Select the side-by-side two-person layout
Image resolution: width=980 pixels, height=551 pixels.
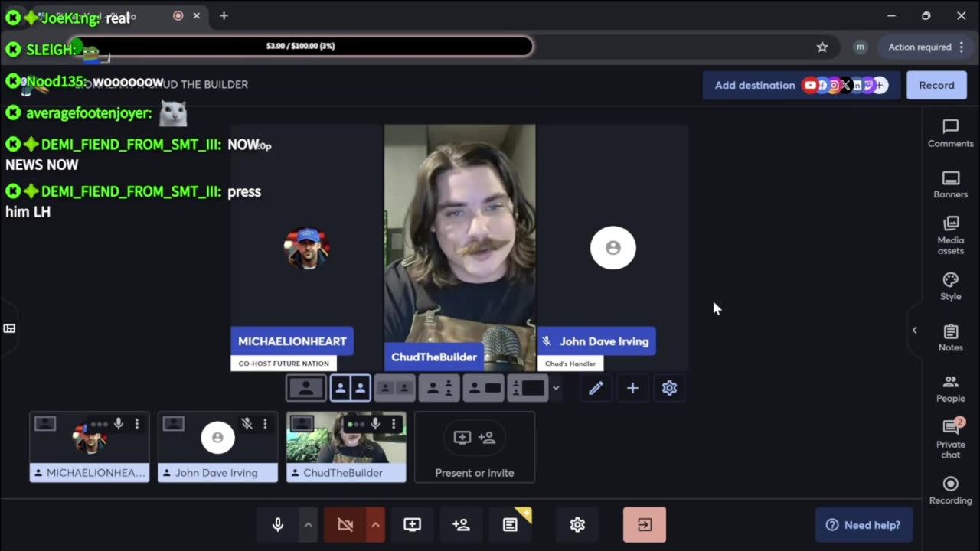point(350,388)
